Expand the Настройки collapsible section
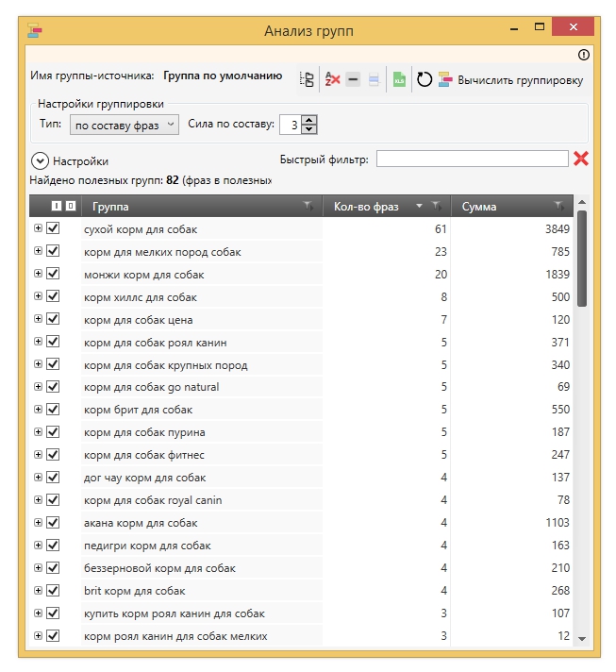 pos(40,161)
